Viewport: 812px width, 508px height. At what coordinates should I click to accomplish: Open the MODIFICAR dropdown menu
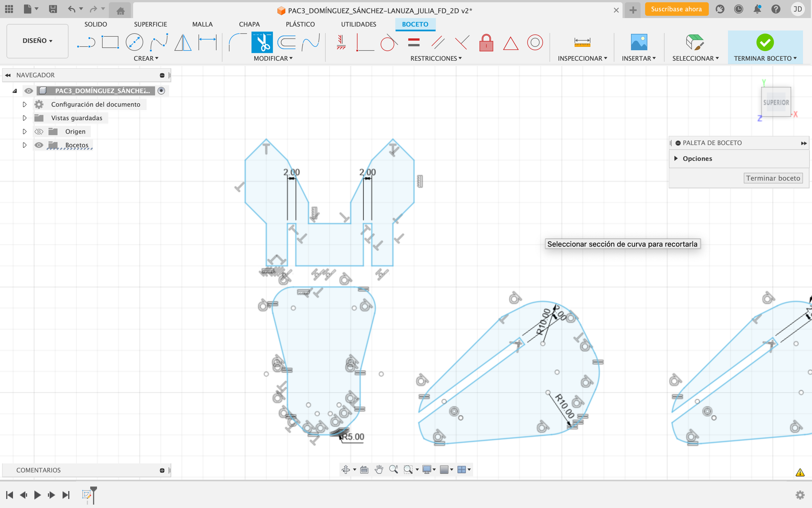(273, 58)
